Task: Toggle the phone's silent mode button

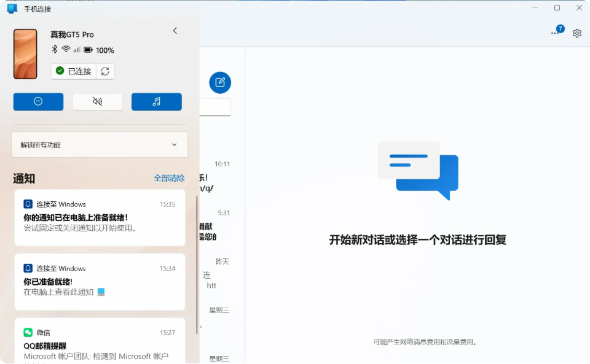Action: [97, 101]
